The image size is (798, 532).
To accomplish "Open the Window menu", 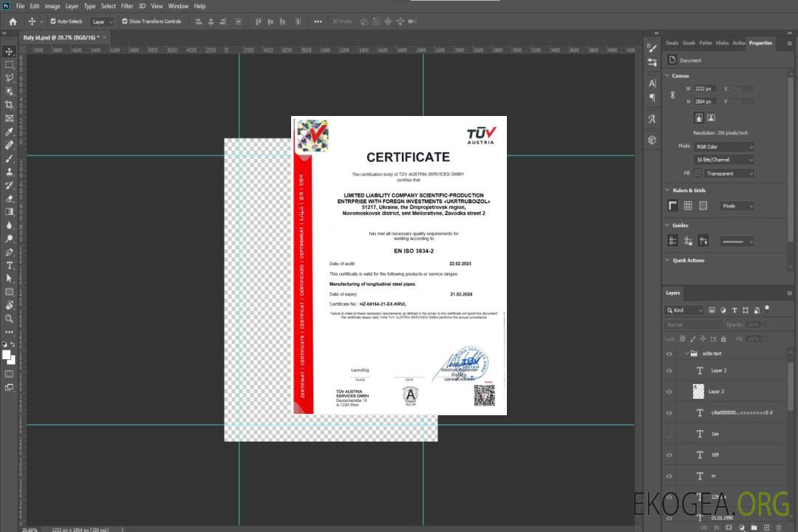I will coord(178,6).
